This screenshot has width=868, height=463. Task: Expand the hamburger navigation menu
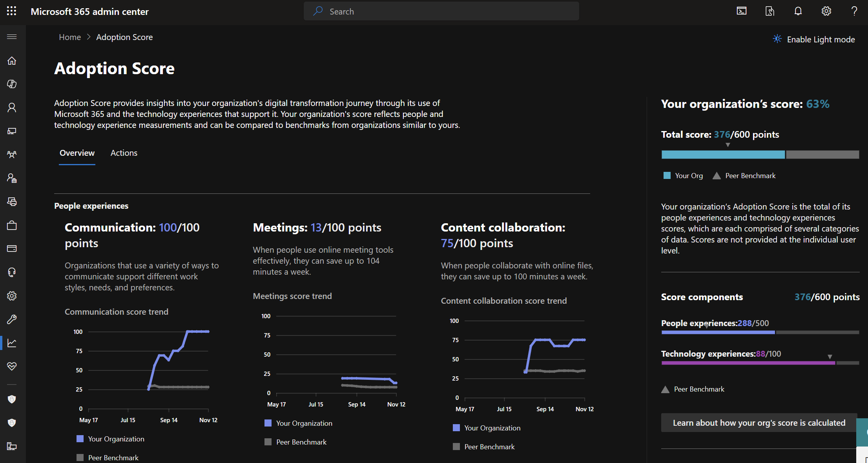click(12, 37)
